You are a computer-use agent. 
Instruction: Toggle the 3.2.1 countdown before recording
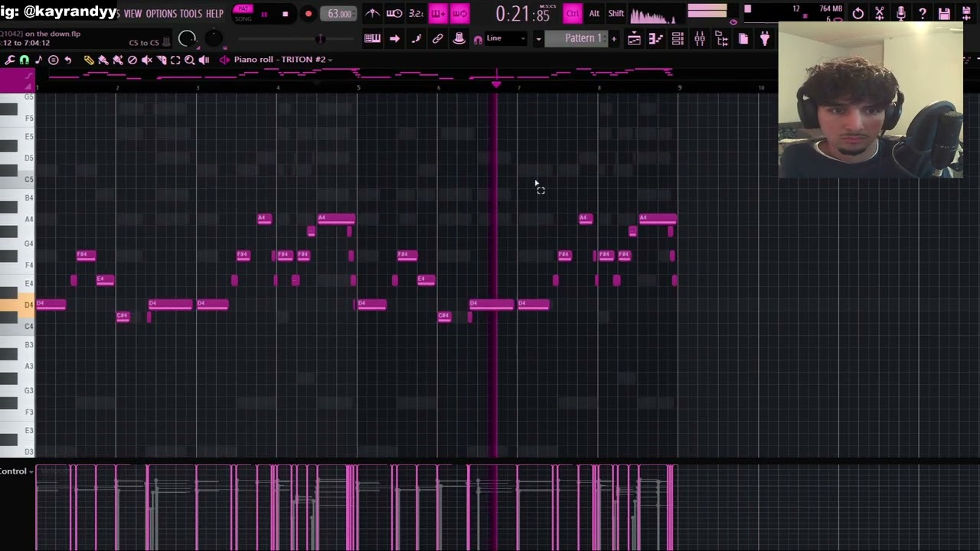tap(416, 14)
